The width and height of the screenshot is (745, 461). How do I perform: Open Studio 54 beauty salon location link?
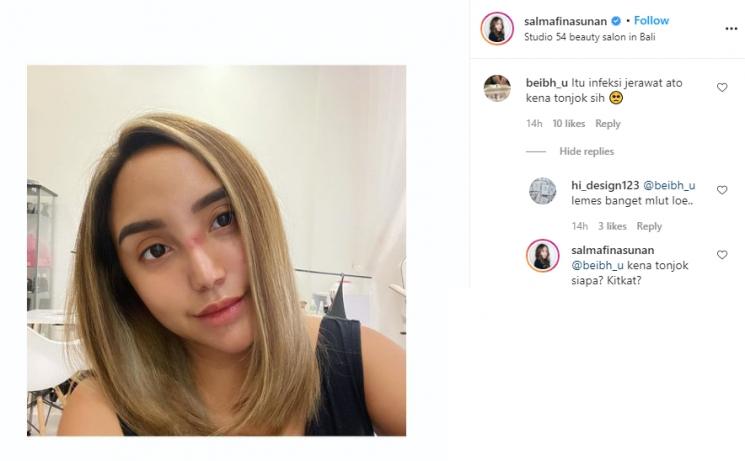(x=590, y=37)
